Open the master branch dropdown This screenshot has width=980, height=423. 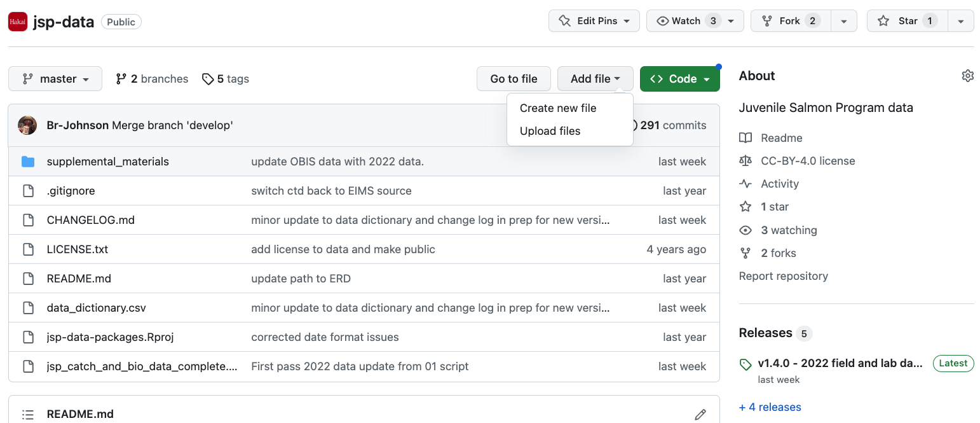pyautogui.click(x=55, y=79)
